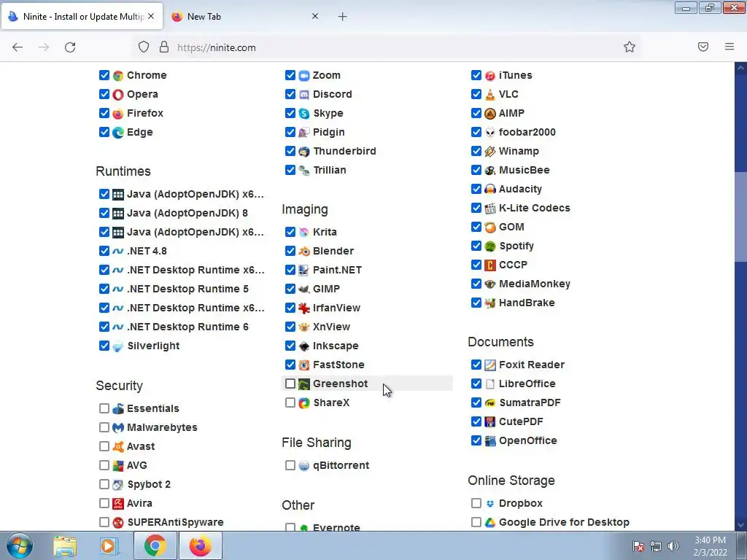Click the GIMP icon
This screenshot has width=747, height=560.
304,289
